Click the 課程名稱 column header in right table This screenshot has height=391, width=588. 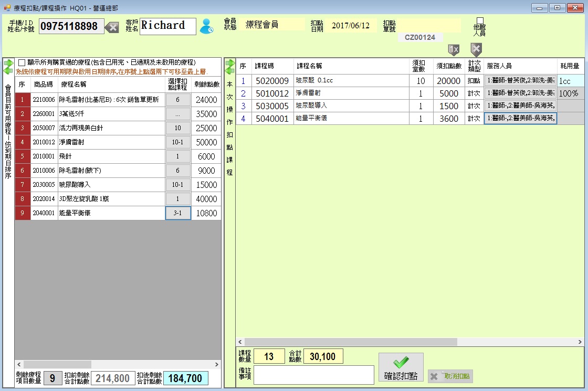click(x=310, y=66)
